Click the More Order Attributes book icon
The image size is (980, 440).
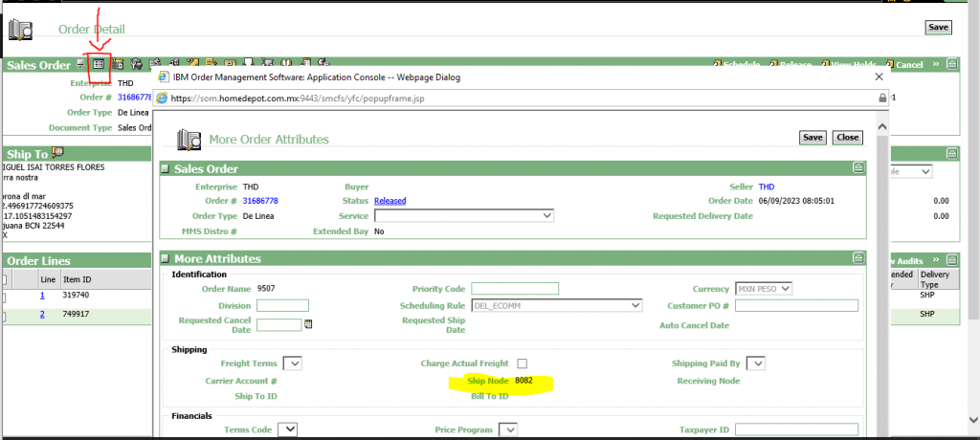coord(189,139)
